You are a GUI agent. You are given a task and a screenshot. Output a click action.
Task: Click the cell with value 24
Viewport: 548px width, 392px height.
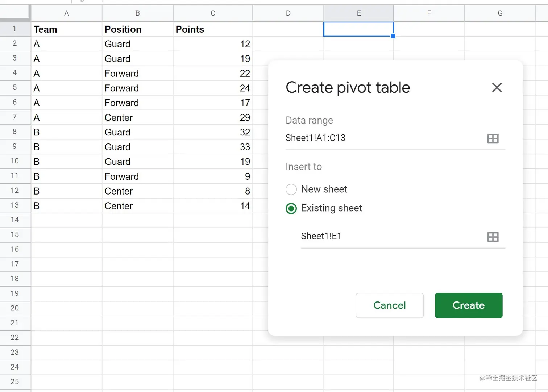coord(213,88)
